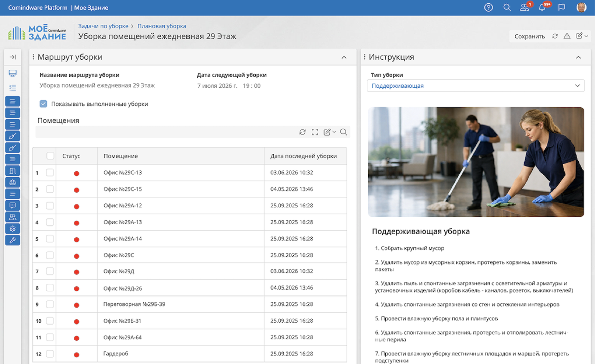Screen dimensions: 595x364
Task: Search within the Помещения table
Action: [343, 132]
